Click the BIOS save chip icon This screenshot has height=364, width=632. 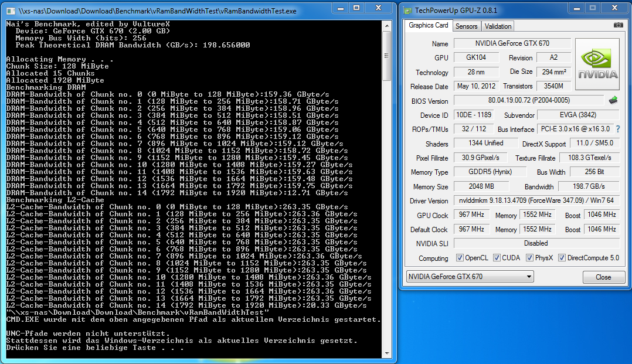tap(613, 100)
